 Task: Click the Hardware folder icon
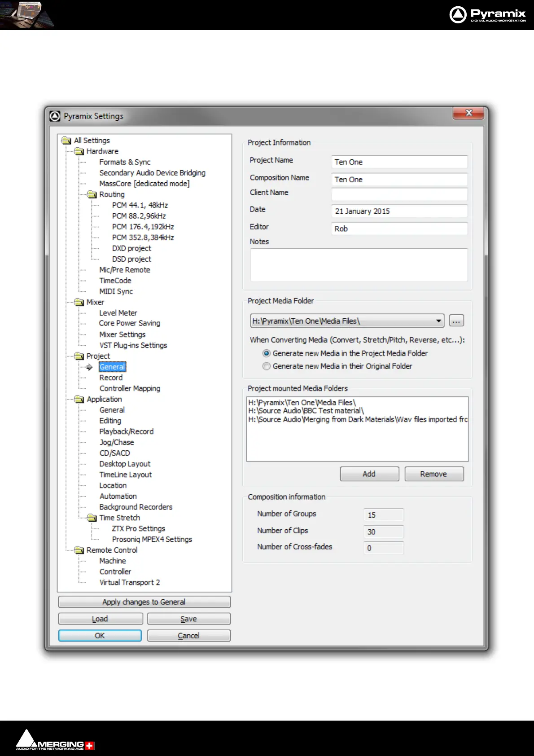point(79,151)
